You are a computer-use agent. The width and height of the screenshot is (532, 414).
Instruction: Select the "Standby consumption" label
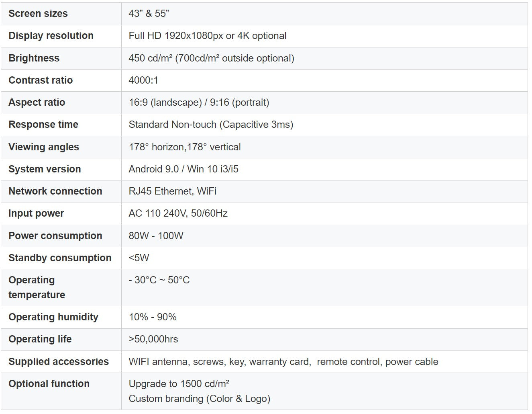(60, 258)
